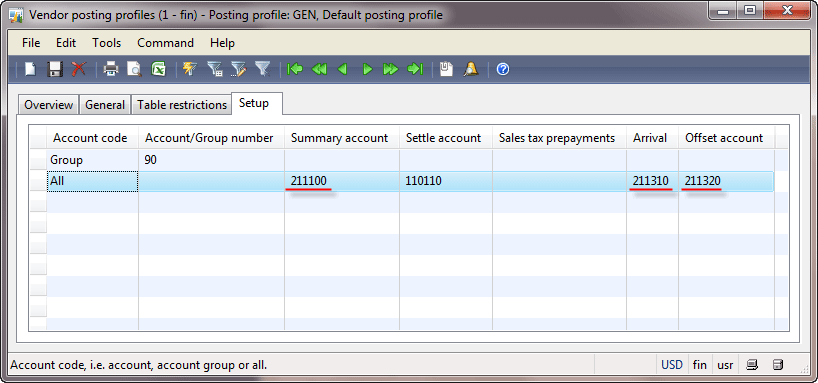Viewport: 818px width, 383px height.
Task: Click the filter by grid funnel icon
Action: coord(214,69)
